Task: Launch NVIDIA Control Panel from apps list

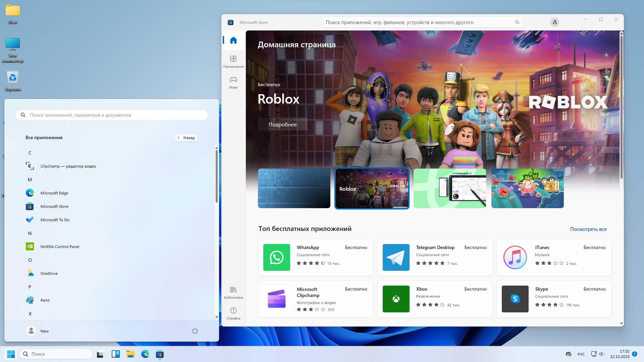Action: coord(60,247)
